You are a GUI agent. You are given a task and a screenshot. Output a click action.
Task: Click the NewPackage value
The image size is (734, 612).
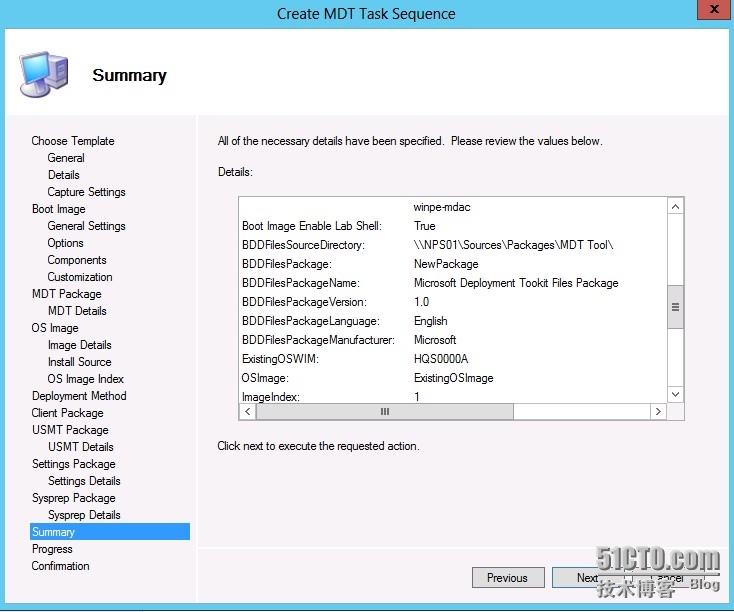[446, 264]
